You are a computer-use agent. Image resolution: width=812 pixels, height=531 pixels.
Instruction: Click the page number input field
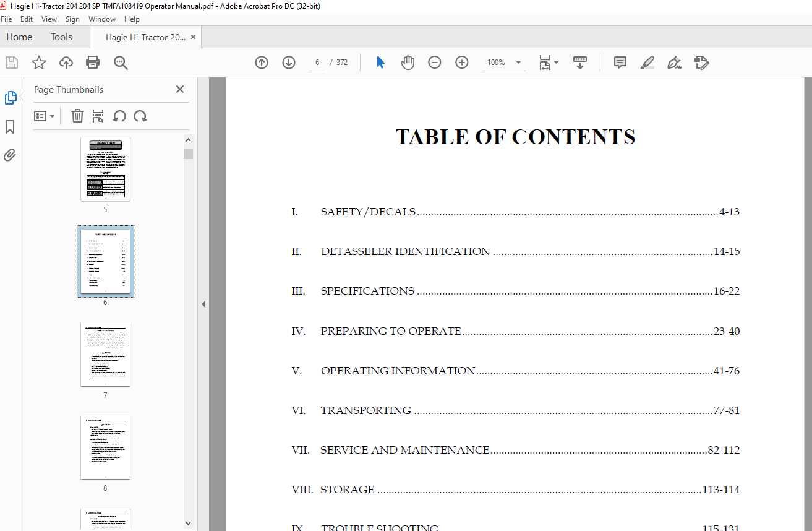click(x=317, y=63)
